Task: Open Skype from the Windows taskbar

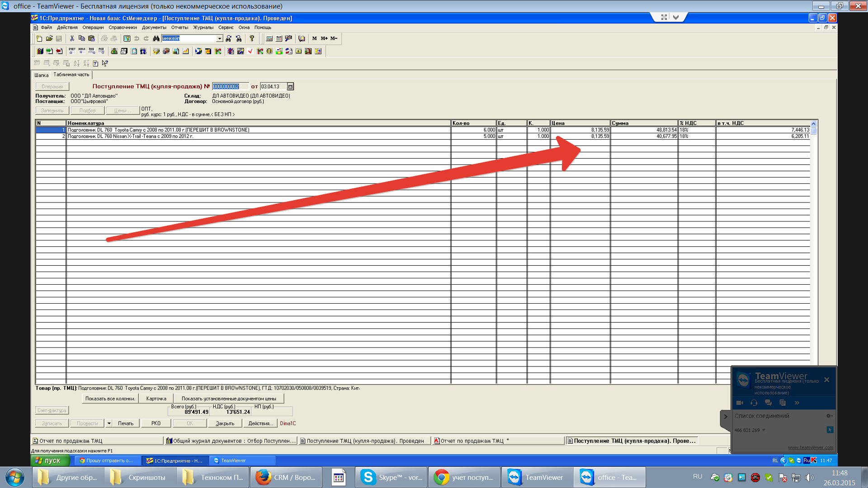Action: pos(392,477)
